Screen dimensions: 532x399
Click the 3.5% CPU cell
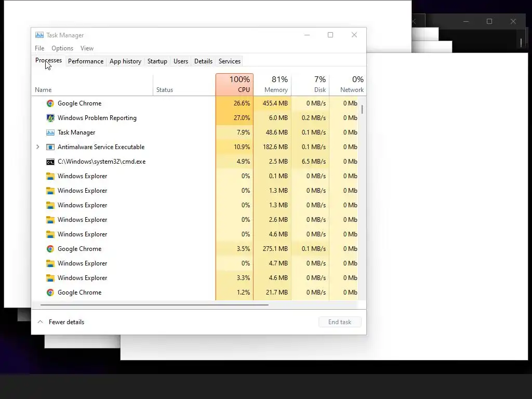(x=234, y=249)
